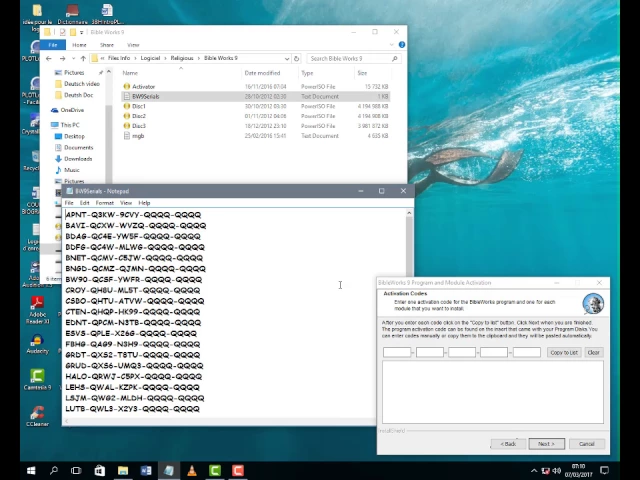Show hidden system tray icons
The height and width of the screenshot is (480, 640).
[x=533, y=471]
